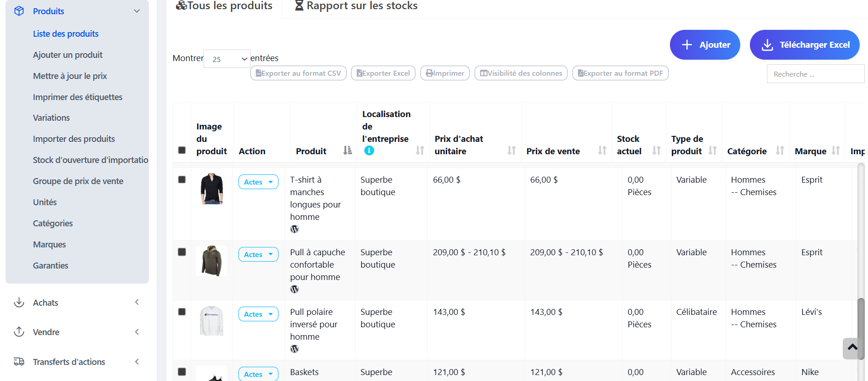The image size is (868, 381).
Task: Click into the Recherche search field
Action: [x=815, y=74]
